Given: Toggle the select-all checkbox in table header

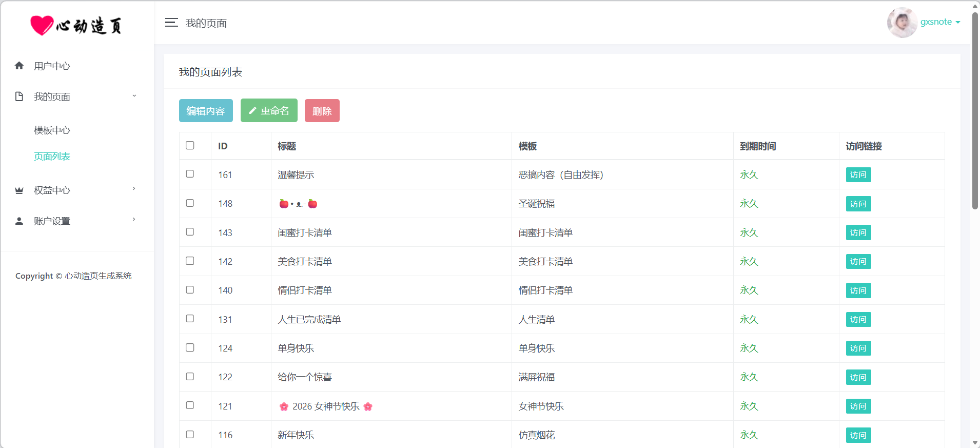Looking at the screenshot, I should (190, 146).
